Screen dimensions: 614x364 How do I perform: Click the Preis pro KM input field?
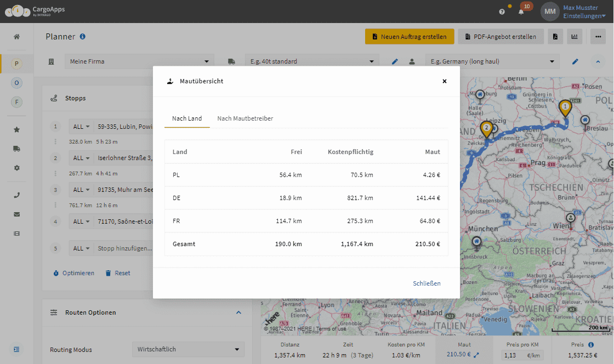[x=522, y=355]
